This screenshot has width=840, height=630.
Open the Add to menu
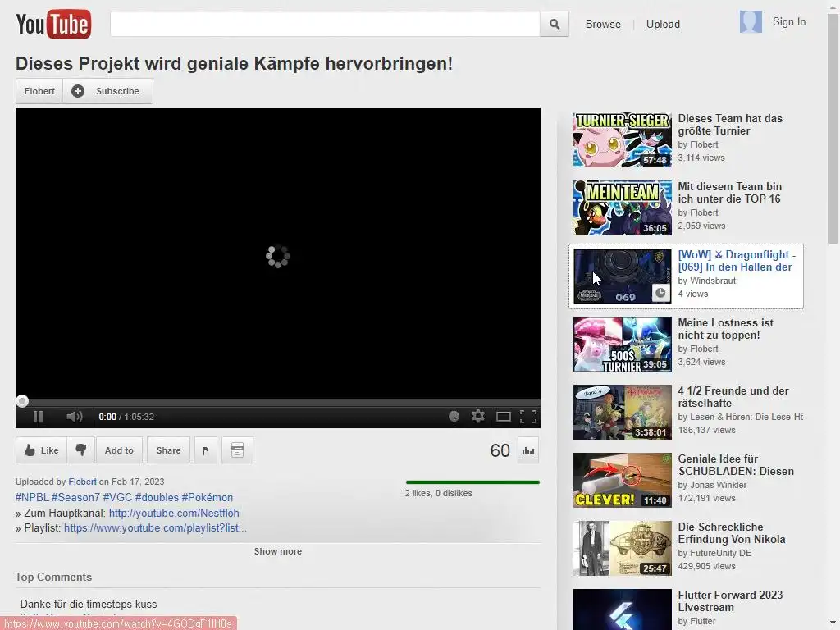pos(119,450)
